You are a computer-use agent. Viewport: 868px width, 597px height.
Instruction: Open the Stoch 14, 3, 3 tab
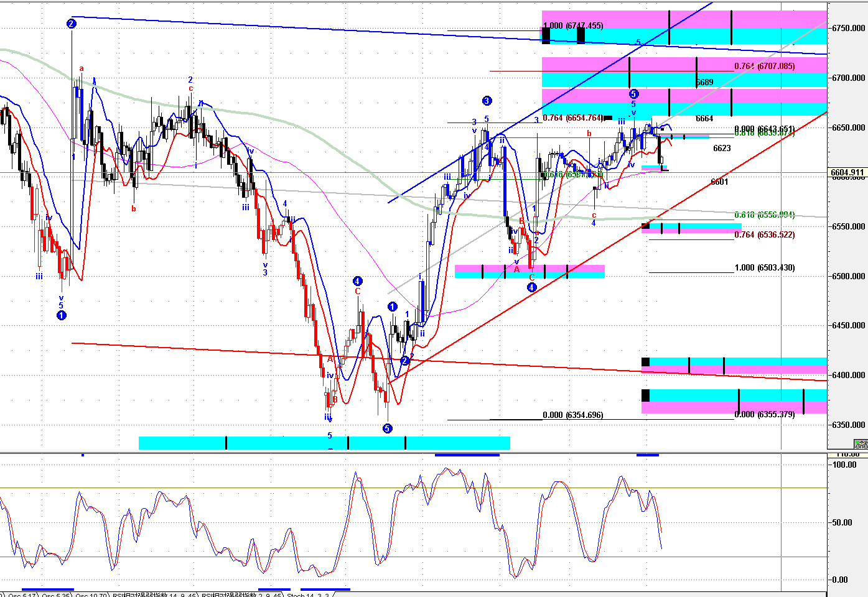point(309,595)
